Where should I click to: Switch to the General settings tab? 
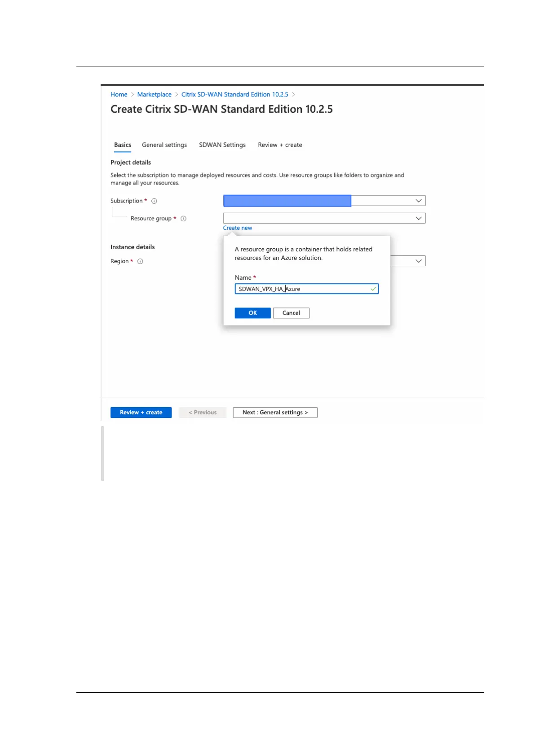(164, 145)
